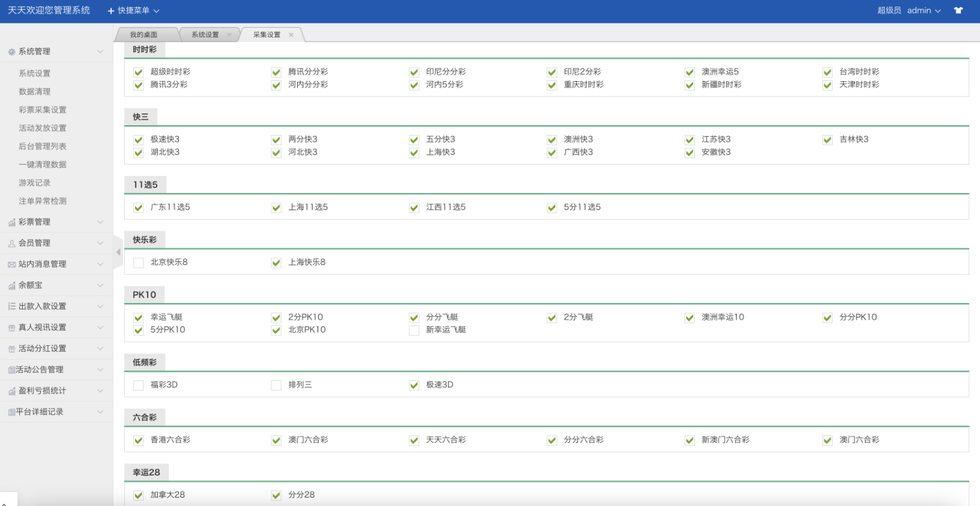This screenshot has height=506, width=980.
Task: Expand the 会员管理 menu chevron
Action: pyautogui.click(x=100, y=243)
